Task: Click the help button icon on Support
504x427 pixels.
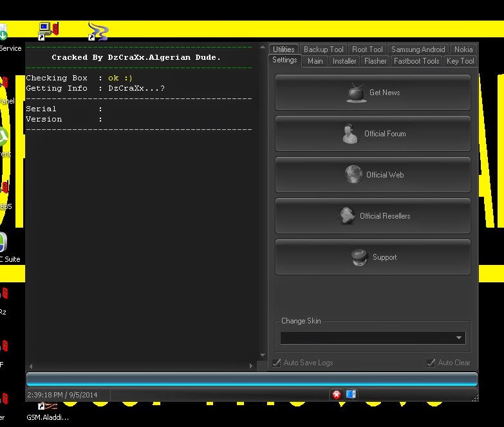Action: [x=359, y=257]
